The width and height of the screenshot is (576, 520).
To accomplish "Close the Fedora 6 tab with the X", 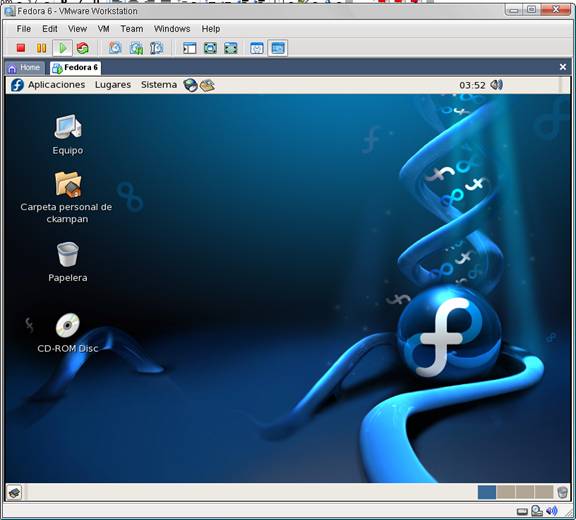I will (x=563, y=67).
